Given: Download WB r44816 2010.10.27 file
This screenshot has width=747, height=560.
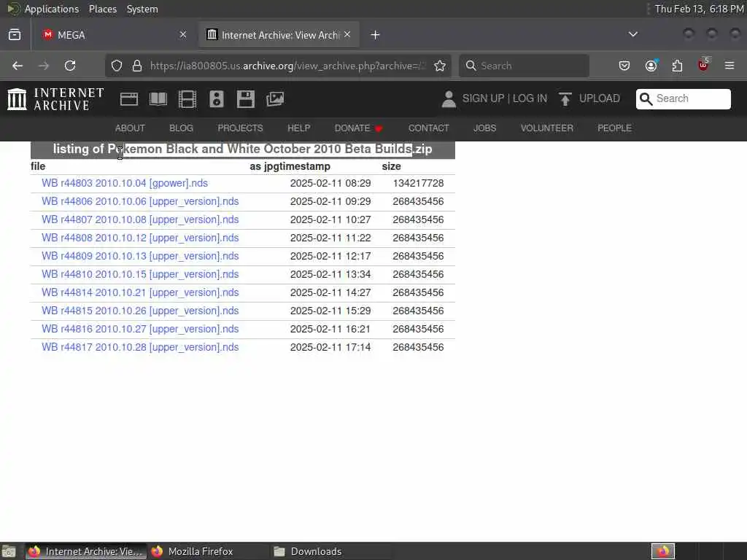Looking at the screenshot, I should [x=140, y=329].
